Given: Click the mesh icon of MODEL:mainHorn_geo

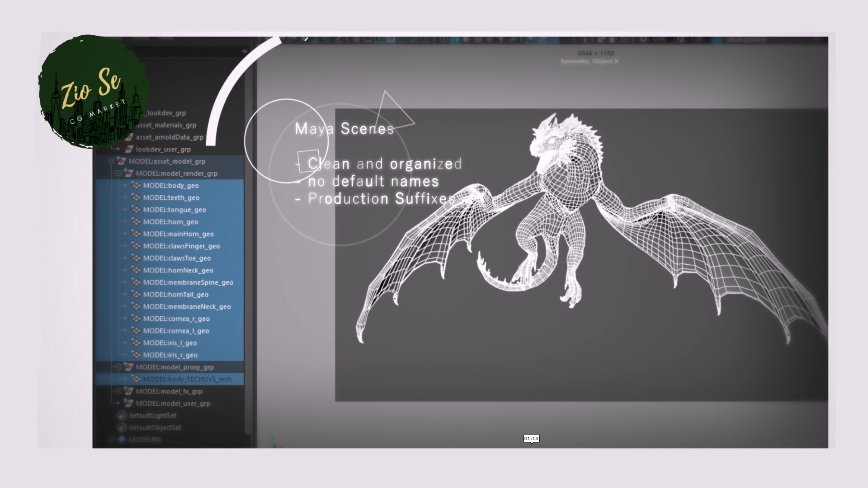Looking at the screenshot, I should click(x=136, y=234).
